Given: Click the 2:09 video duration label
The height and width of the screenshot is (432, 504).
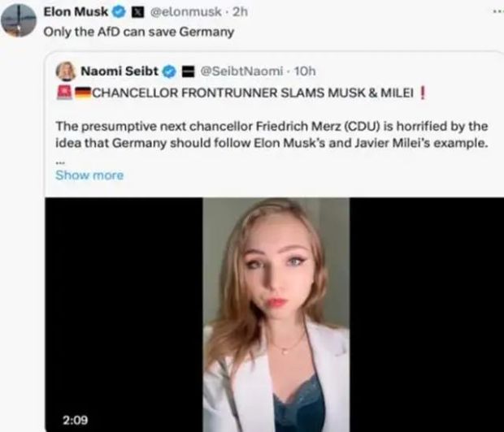Looking at the screenshot, I should (75, 419).
